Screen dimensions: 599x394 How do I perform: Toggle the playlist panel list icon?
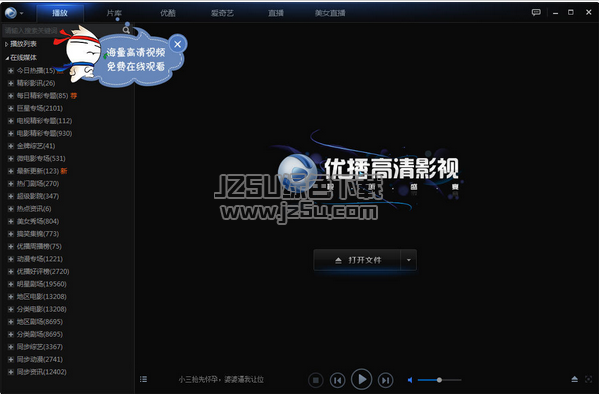pyautogui.click(x=143, y=379)
